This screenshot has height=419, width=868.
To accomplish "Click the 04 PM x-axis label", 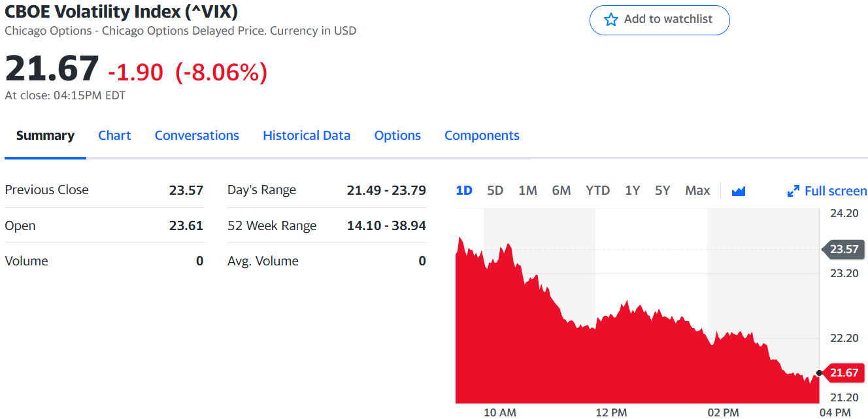I will click(835, 412).
